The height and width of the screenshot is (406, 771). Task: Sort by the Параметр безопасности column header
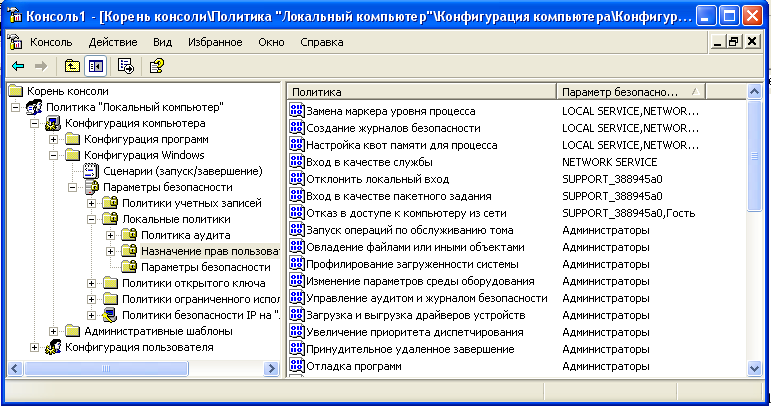coord(631,92)
